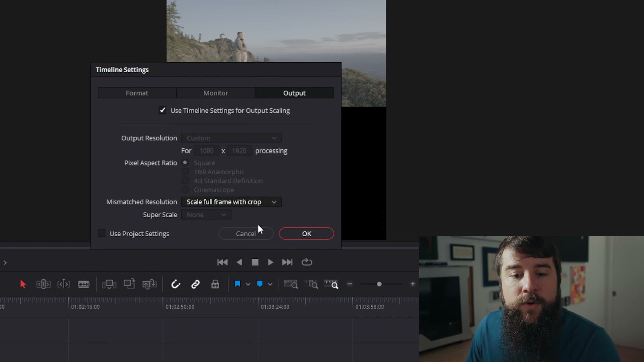Expand the left panel chevron arrow
The image size is (644, 362).
[5, 263]
